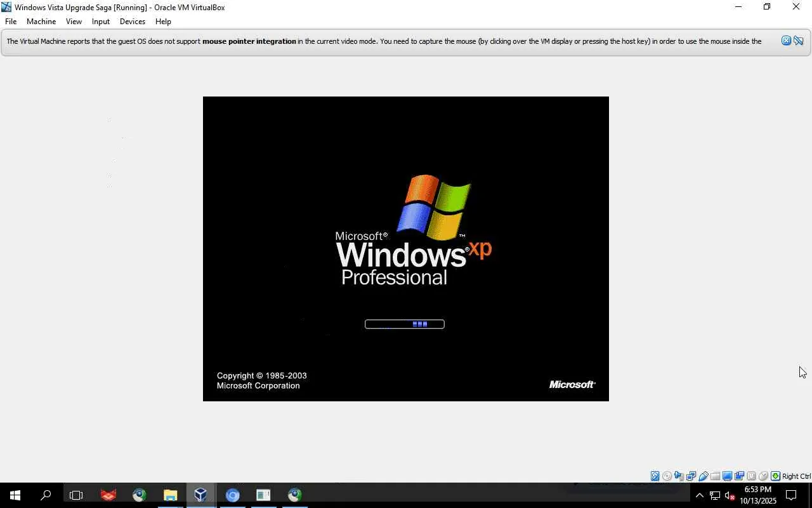Open the Devices menu

pyautogui.click(x=133, y=22)
